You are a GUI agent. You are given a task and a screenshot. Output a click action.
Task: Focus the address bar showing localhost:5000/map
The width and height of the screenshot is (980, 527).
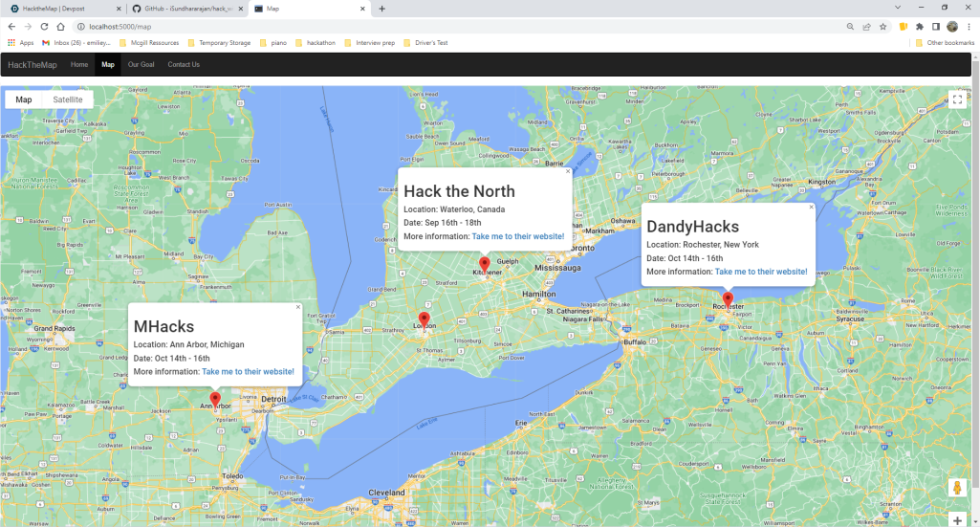tap(463, 26)
